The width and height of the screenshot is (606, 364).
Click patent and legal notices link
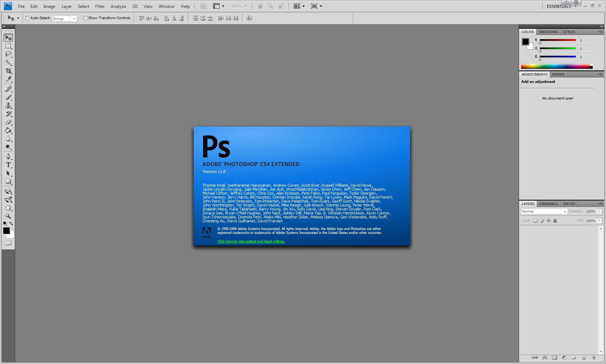251,241
